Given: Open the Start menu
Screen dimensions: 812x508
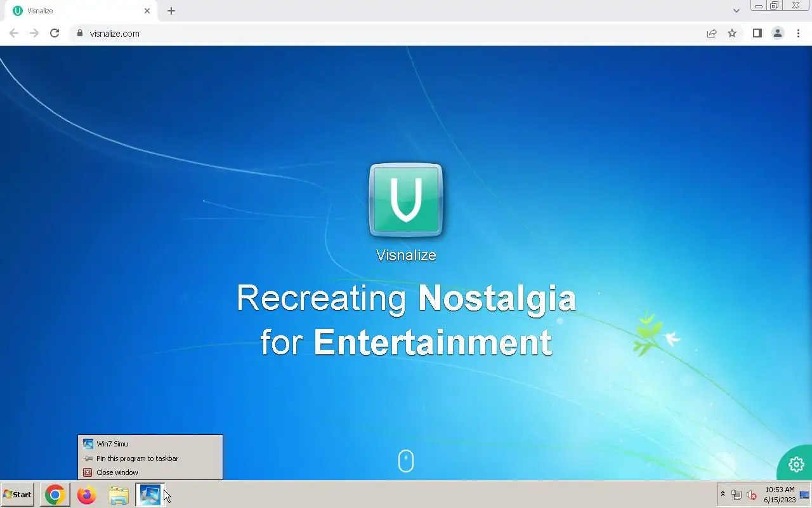Looking at the screenshot, I should tap(18, 495).
